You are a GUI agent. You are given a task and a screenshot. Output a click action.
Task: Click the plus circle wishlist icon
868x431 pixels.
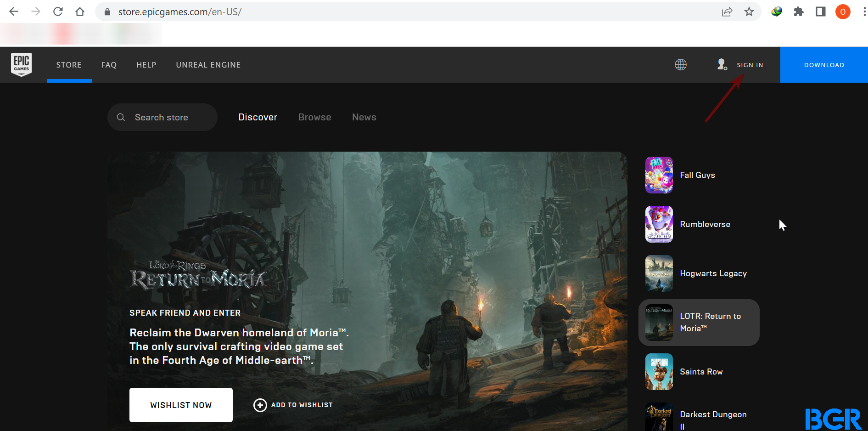point(260,405)
